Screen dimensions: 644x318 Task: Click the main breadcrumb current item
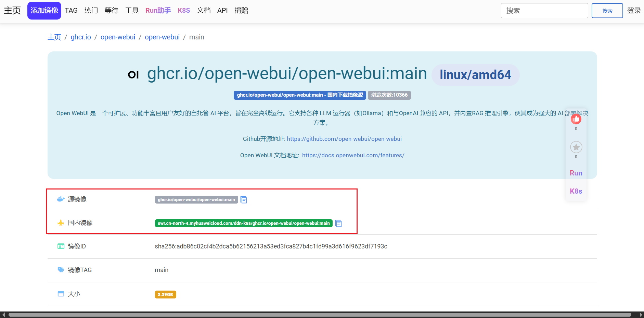pyautogui.click(x=197, y=37)
